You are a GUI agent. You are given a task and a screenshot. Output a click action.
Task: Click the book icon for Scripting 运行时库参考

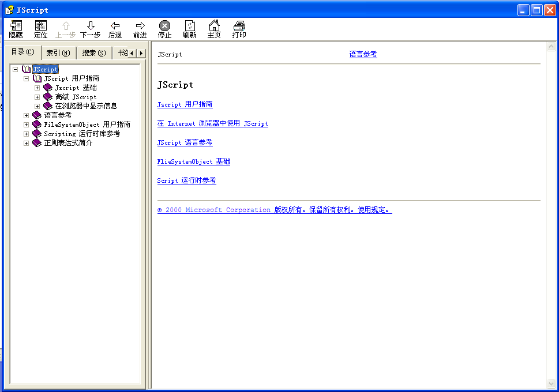(37, 134)
